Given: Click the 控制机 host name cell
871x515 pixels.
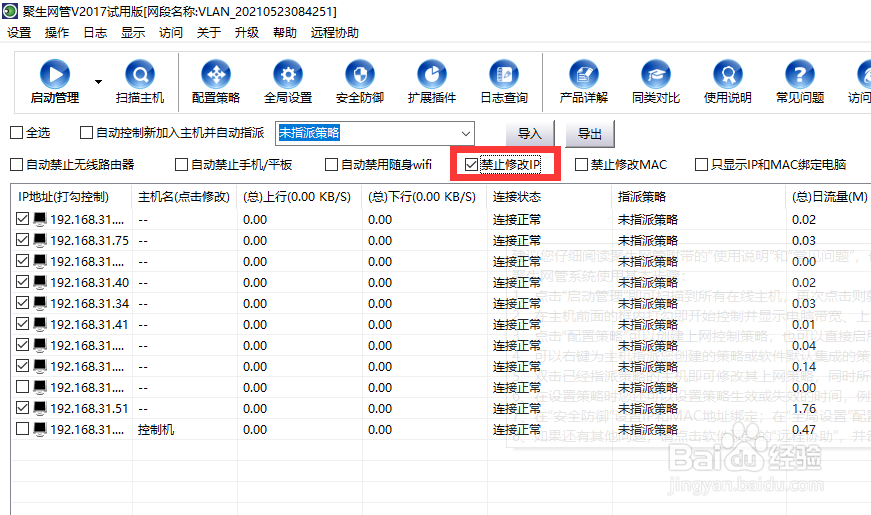Looking at the screenshot, I should (156, 429).
